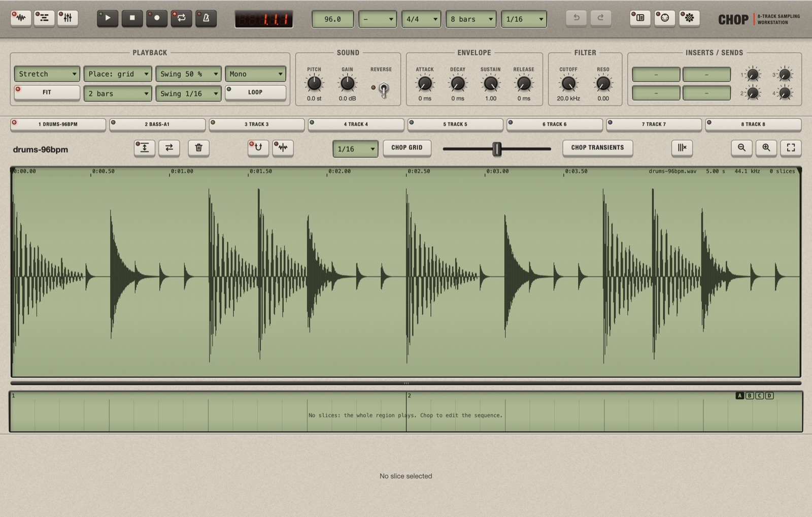
Task: Select the 8 TRACK 8 tab
Action: point(753,124)
